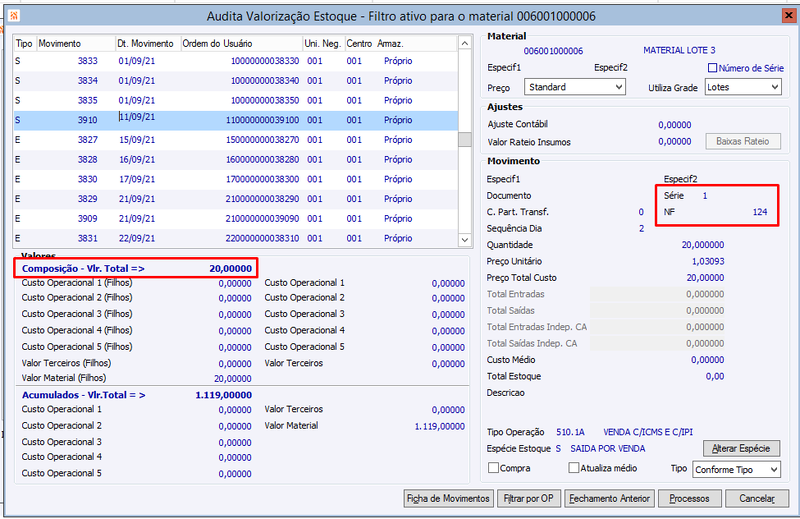Select movement row 3829
Viewport: 800px width, 519px height.
236,199
